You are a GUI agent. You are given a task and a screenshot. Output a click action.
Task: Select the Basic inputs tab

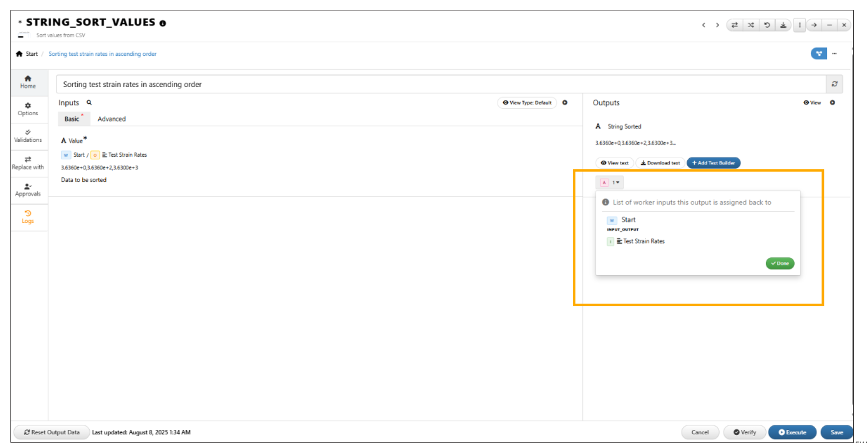coord(72,119)
